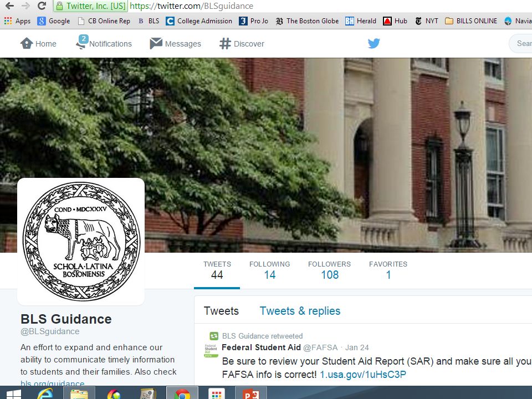The image size is (532, 399).
Task: Click the blue Twitter bird logo
Action: (374, 43)
